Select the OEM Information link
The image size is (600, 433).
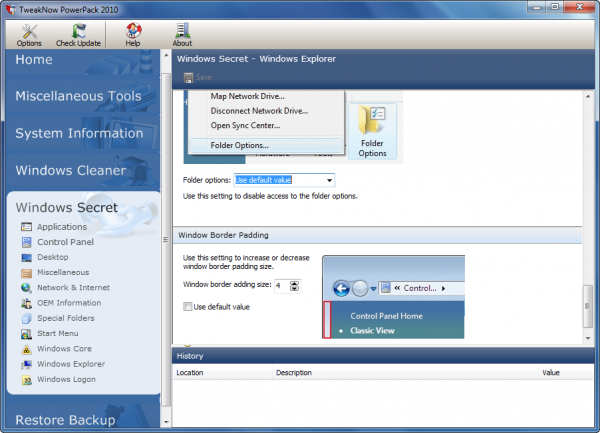point(69,303)
